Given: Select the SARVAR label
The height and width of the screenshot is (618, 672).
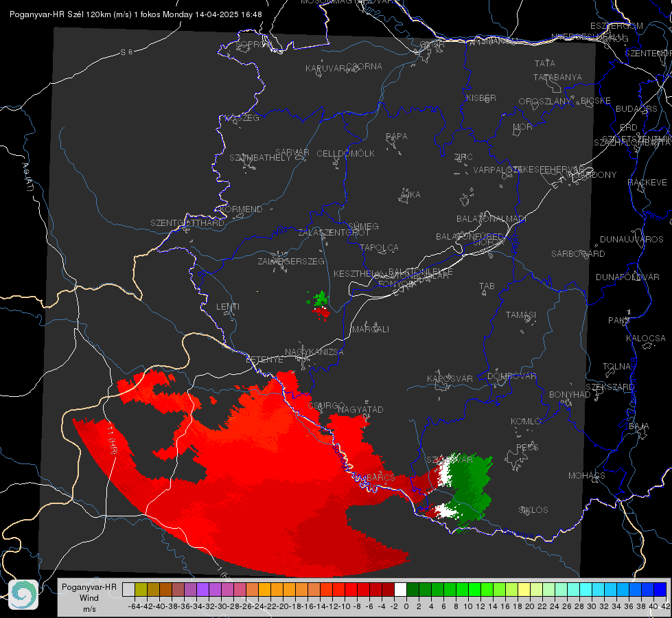Looking at the screenshot, I should click(292, 152).
